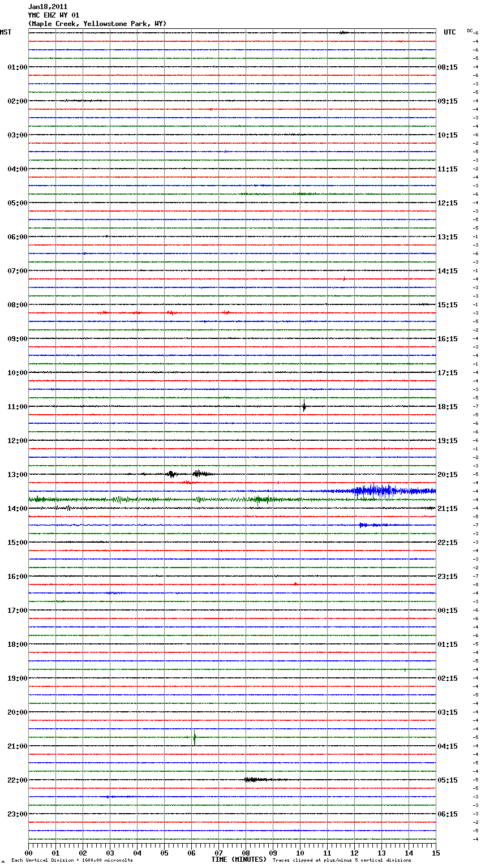The height and width of the screenshot is (868, 481).
Task: Select the 06:00 MST row label
Action: tap(18, 237)
